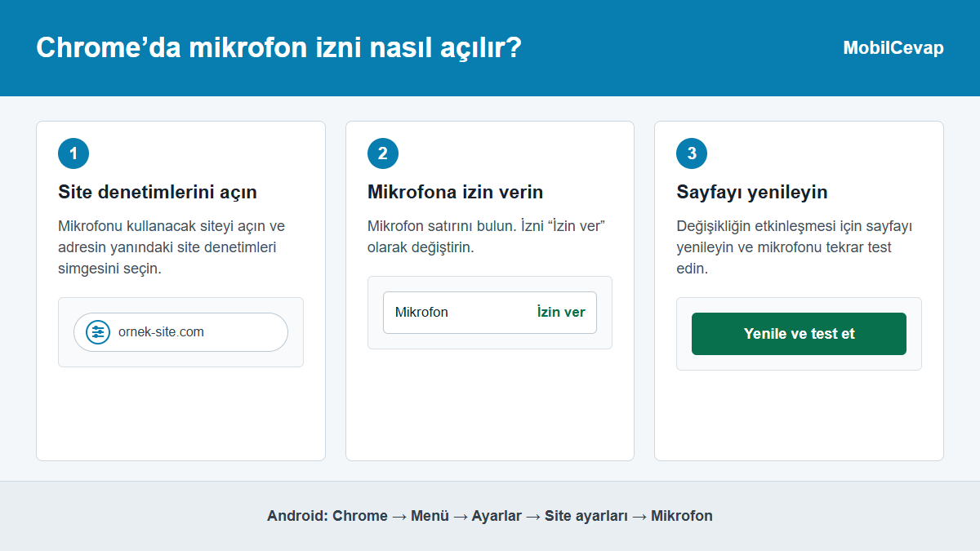980x551 pixels.
Task: Click the description starting "Değişikliğin etkinleşmesi için"
Action: pos(795,247)
